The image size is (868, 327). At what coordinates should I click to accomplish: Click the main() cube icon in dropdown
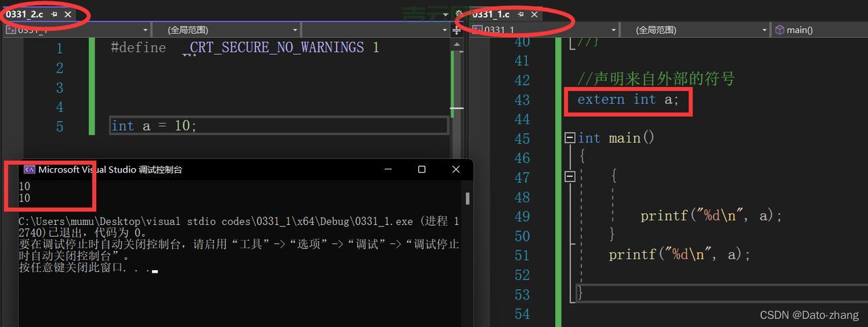coord(780,30)
